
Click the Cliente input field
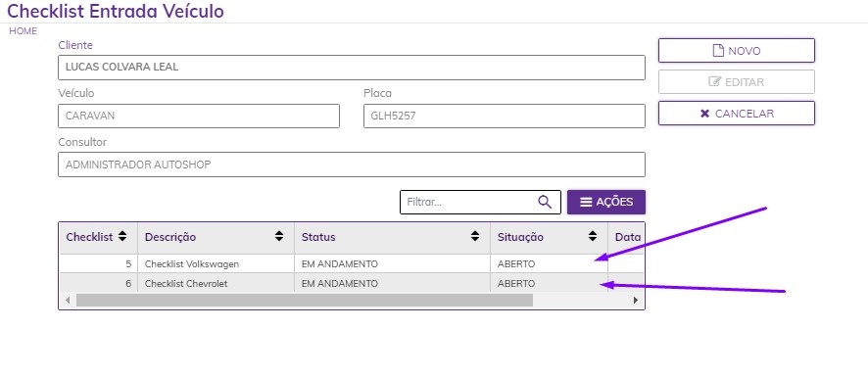[x=352, y=68]
